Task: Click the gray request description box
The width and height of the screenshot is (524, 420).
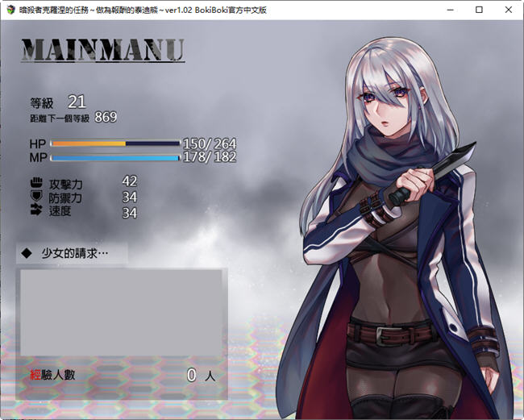Action: [121, 313]
